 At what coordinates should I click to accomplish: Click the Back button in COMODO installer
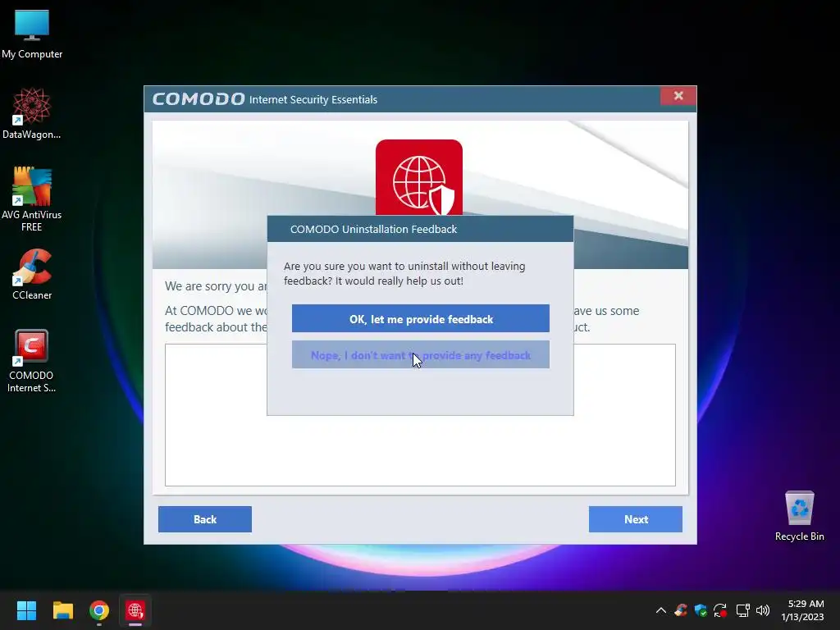point(204,519)
